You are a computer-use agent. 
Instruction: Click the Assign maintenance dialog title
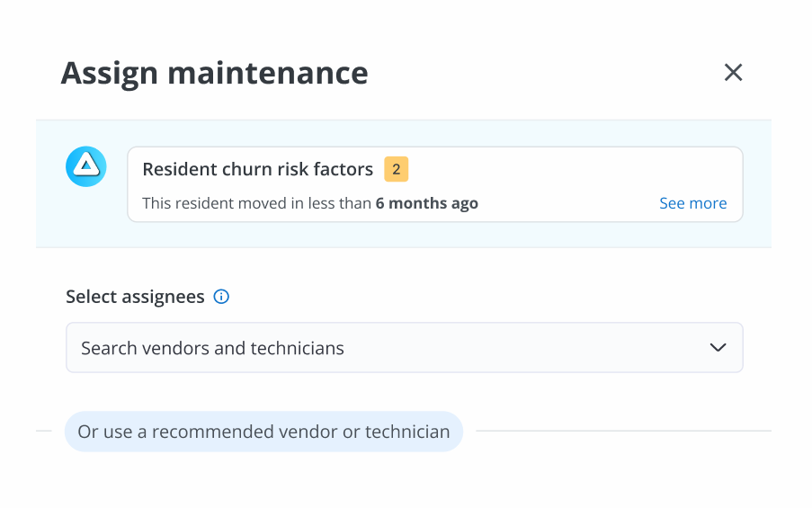[214, 73]
